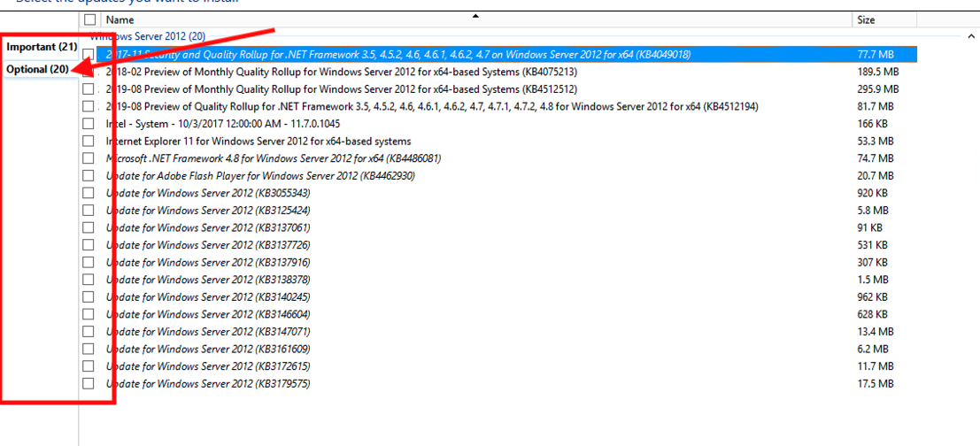Check the Intel - System update box

coord(89,124)
